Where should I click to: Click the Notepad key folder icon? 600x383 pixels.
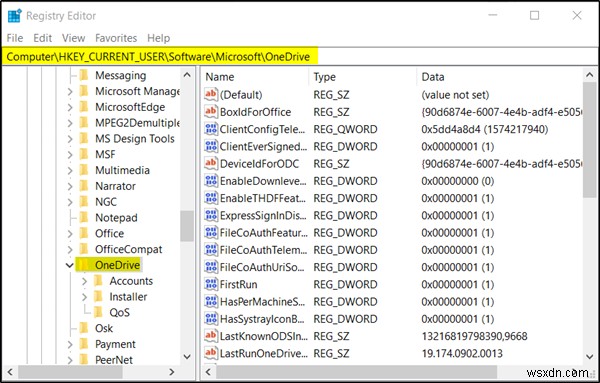84,217
